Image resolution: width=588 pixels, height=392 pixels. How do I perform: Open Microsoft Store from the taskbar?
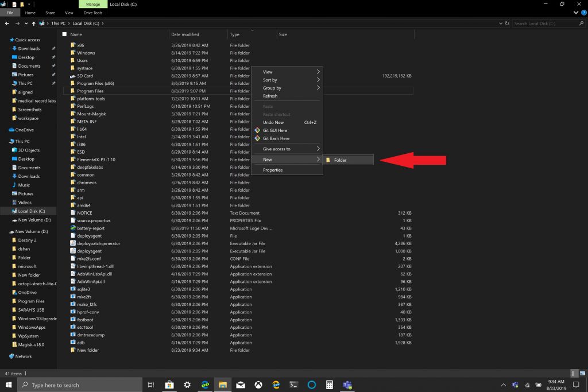point(169,385)
